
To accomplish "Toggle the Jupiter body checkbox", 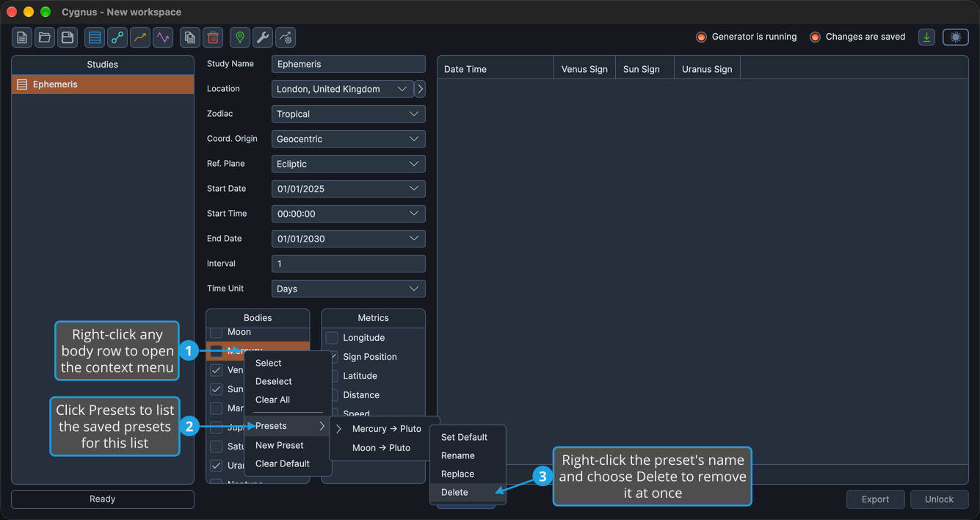I will (x=217, y=427).
